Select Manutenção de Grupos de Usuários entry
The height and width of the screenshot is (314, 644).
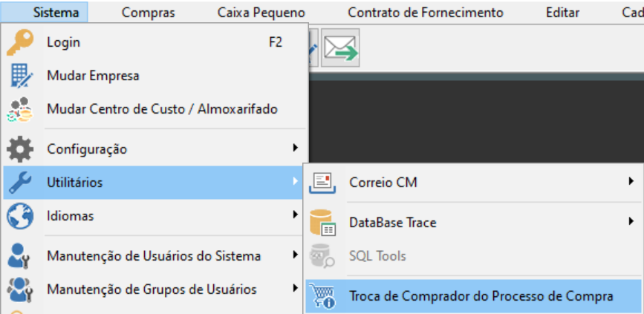pos(155,290)
